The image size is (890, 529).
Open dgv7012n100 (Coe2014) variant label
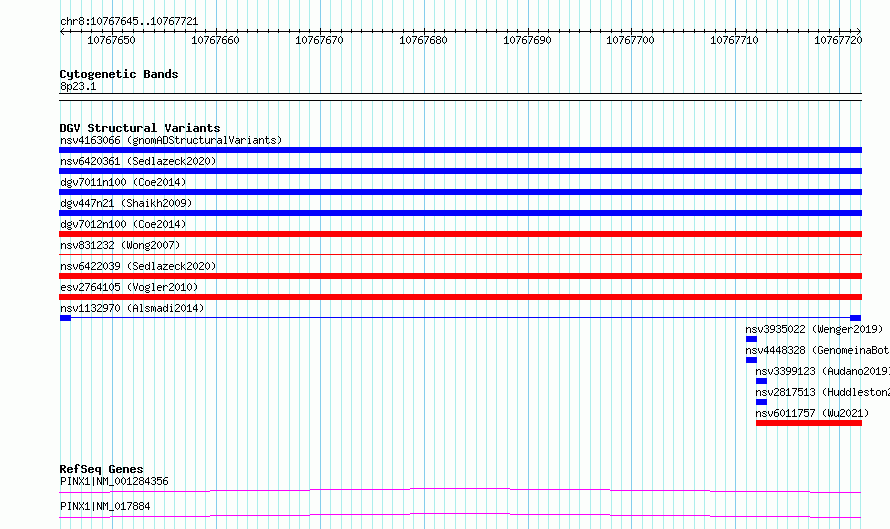tap(123, 224)
